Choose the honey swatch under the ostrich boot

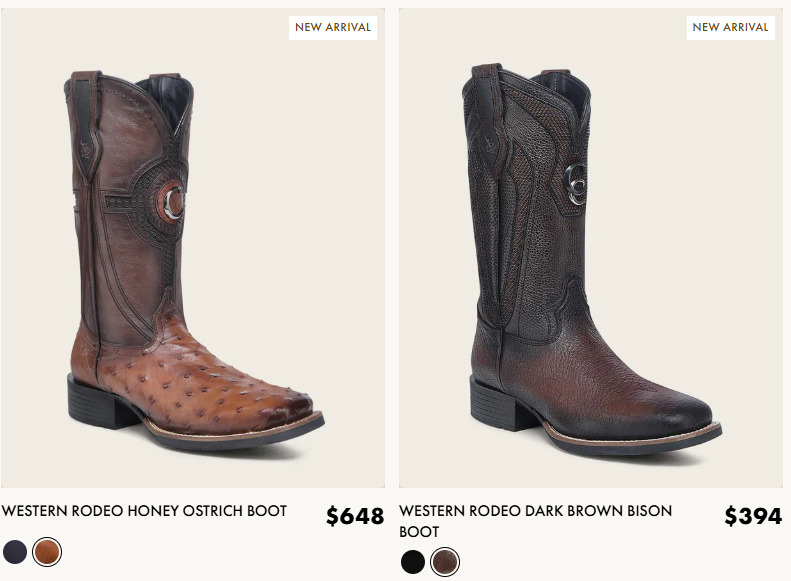pos(47,552)
